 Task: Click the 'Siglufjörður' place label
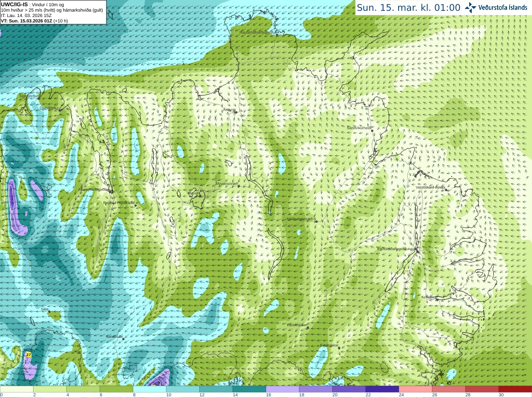click(x=29, y=96)
